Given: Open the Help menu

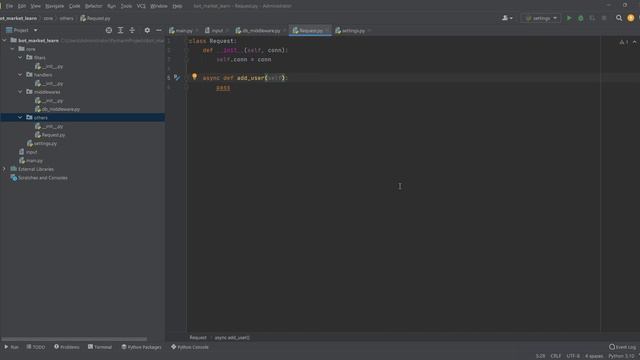Looking at the screenshot, I should (x=177, y=6).
